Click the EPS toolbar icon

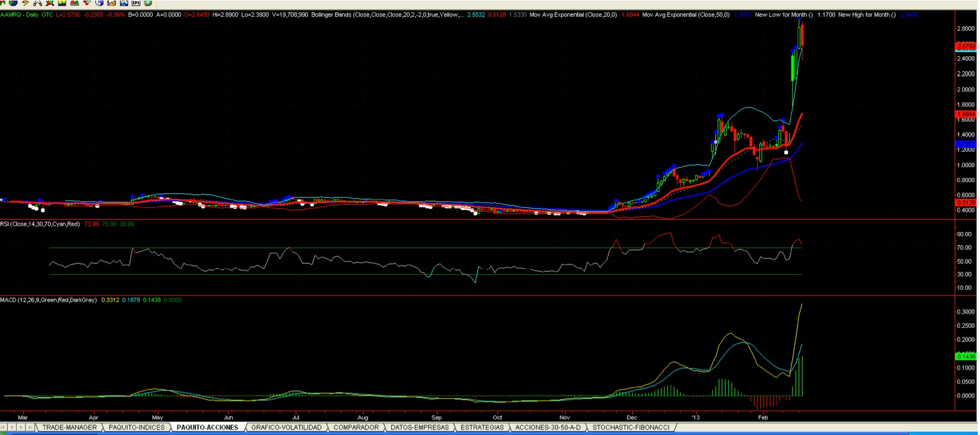pos(136,3)
